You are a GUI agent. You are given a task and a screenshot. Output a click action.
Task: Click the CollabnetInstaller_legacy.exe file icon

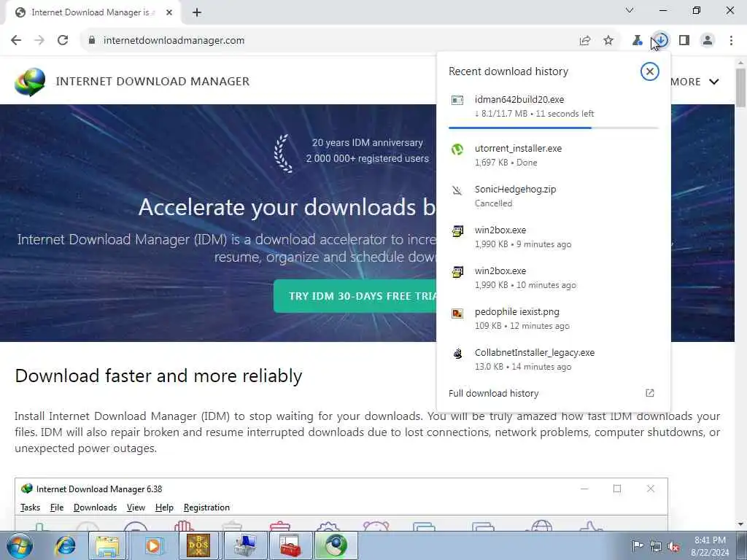tap(457, 354)
